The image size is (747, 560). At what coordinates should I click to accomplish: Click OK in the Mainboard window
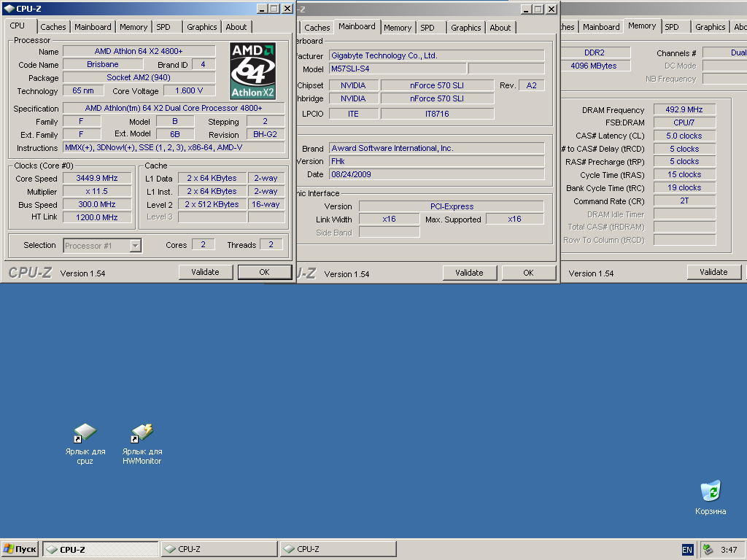pos(528,273)
